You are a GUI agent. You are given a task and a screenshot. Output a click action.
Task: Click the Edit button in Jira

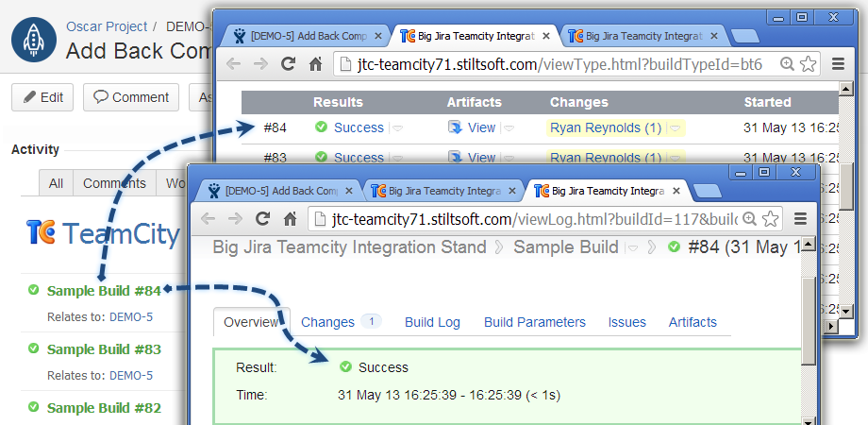click(x=42, y=97)
